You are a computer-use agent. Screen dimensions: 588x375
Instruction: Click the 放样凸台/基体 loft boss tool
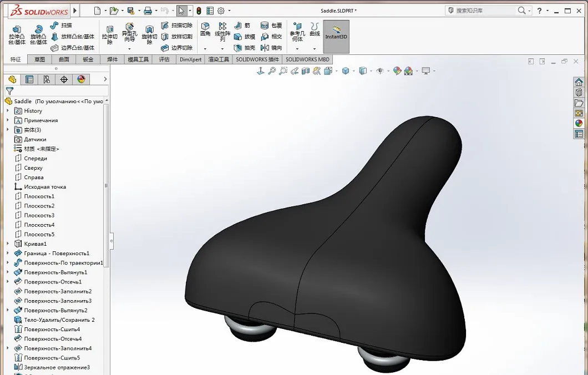(72, 37)
